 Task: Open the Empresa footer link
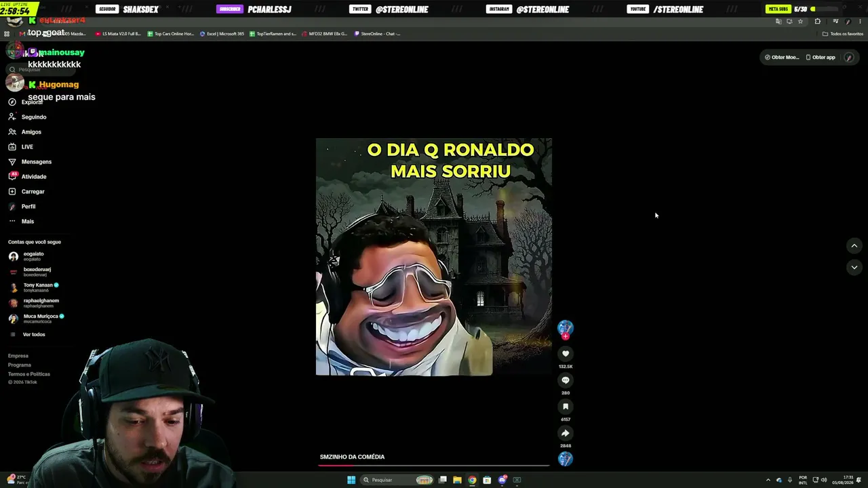pyautogui.click(x=18, y=356)
